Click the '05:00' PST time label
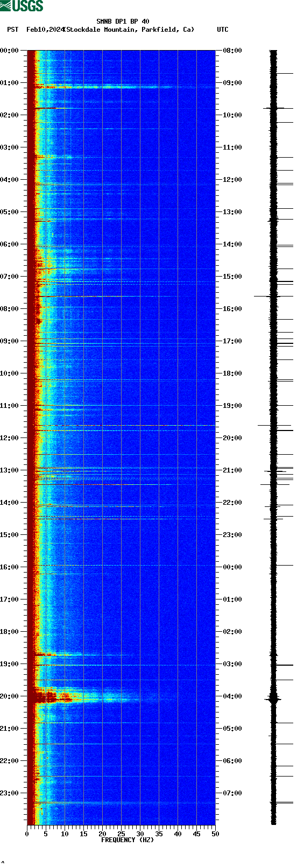This screenshot has height=868, width=297. click(9, 212)
